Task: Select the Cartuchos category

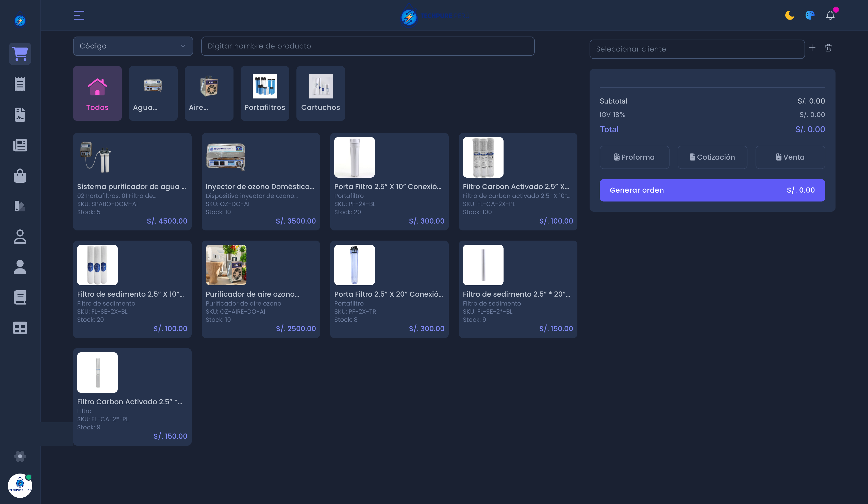Action: [320, 93]
